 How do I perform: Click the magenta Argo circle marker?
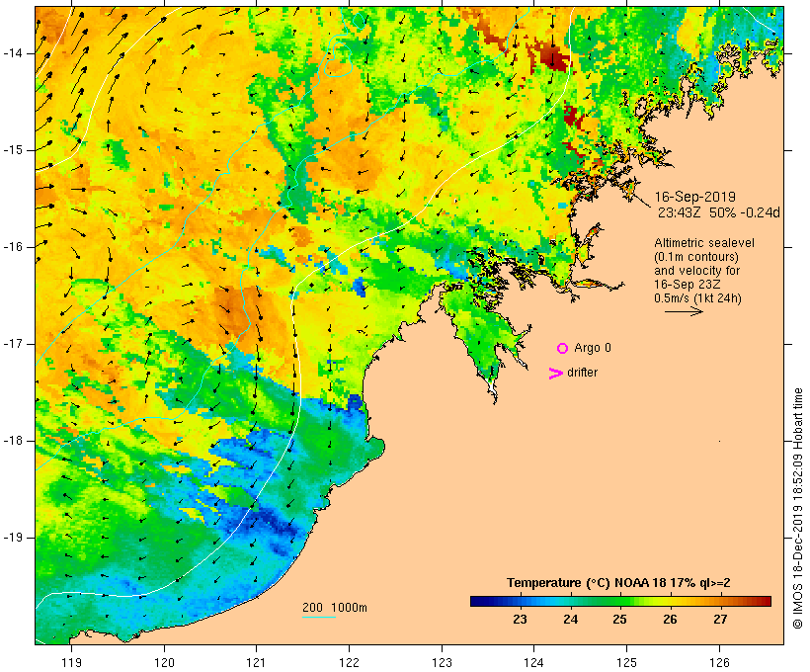[x=563, y=349]
